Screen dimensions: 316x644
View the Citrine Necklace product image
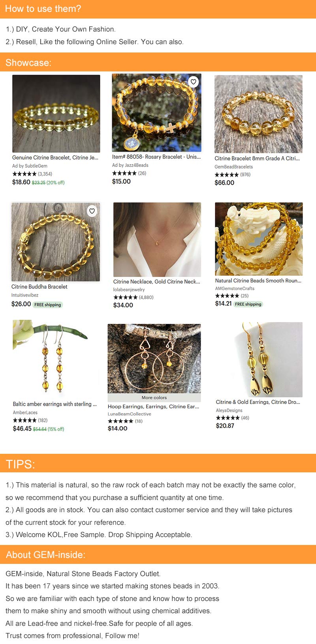(x=157, y=240)
